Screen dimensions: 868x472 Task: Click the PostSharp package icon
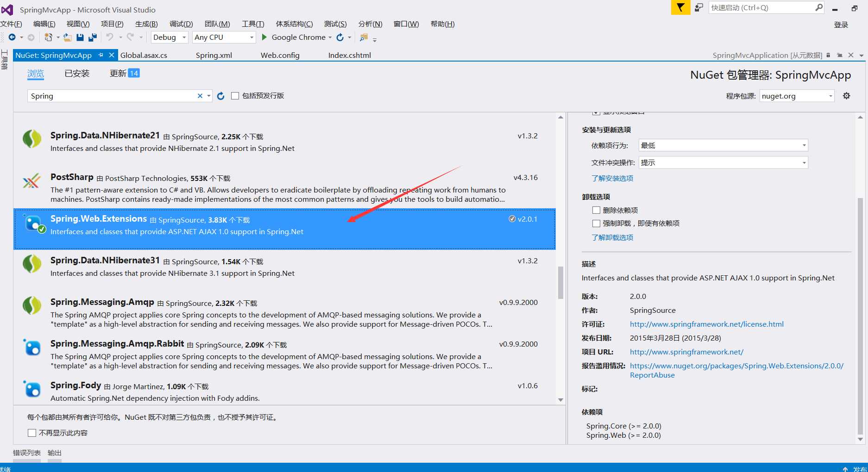coord(31,180)
